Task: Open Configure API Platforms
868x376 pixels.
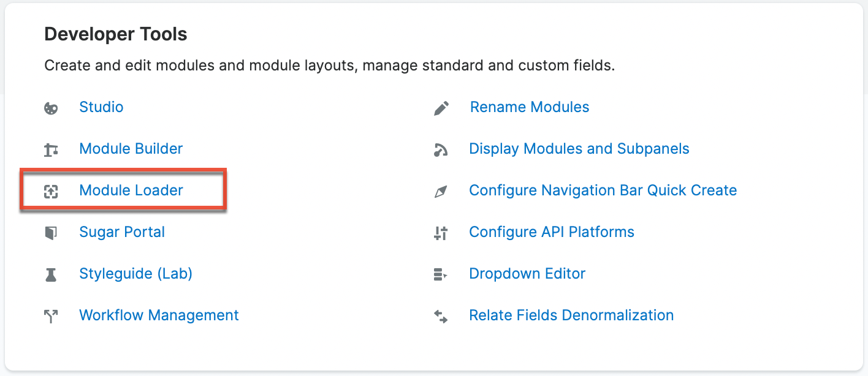Action: (x=552, y=233)
